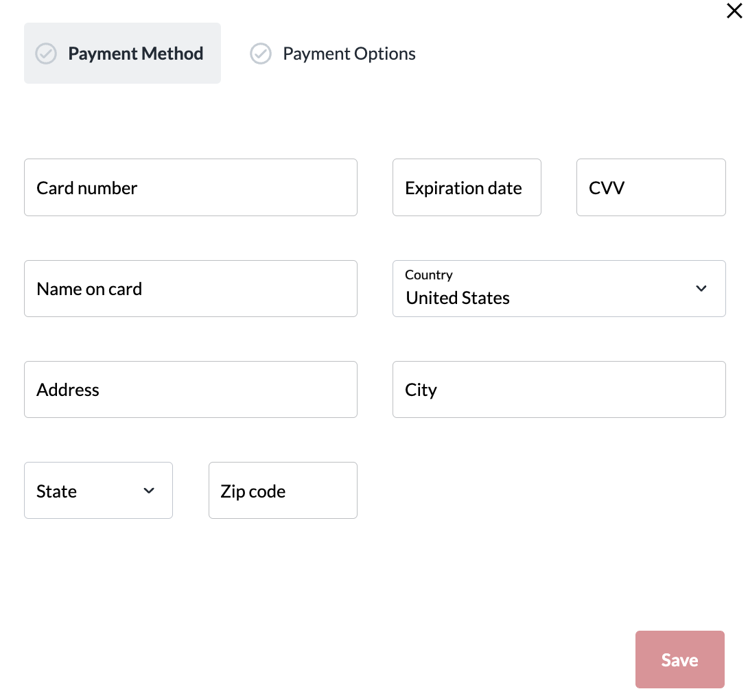This screenshot has width=748, height=700.
Task: Click into the Address field
Action: 191,389
